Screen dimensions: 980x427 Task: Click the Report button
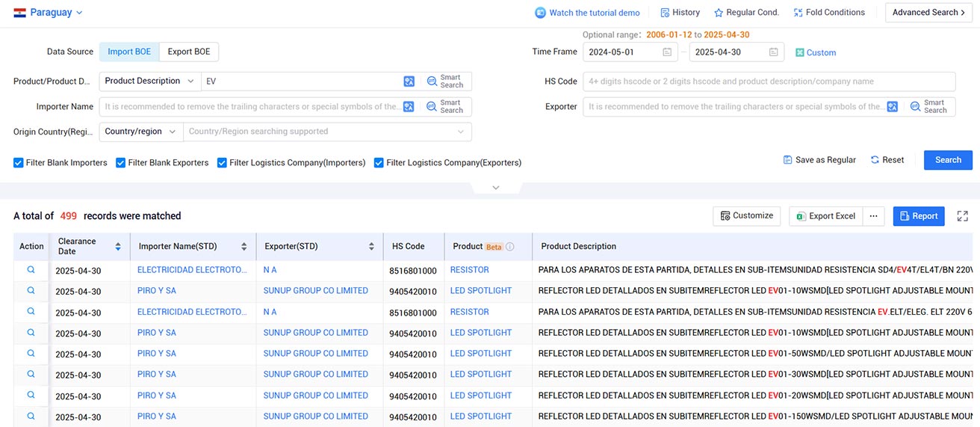(x=919, y=216)
